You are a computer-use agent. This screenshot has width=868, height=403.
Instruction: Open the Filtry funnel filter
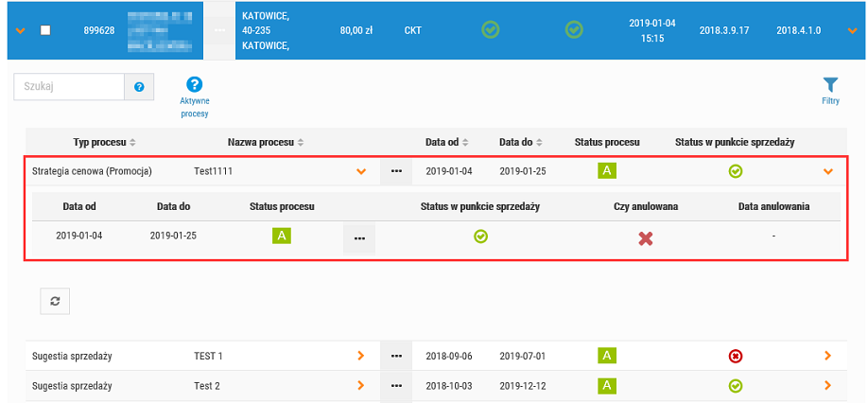point(830,85)
